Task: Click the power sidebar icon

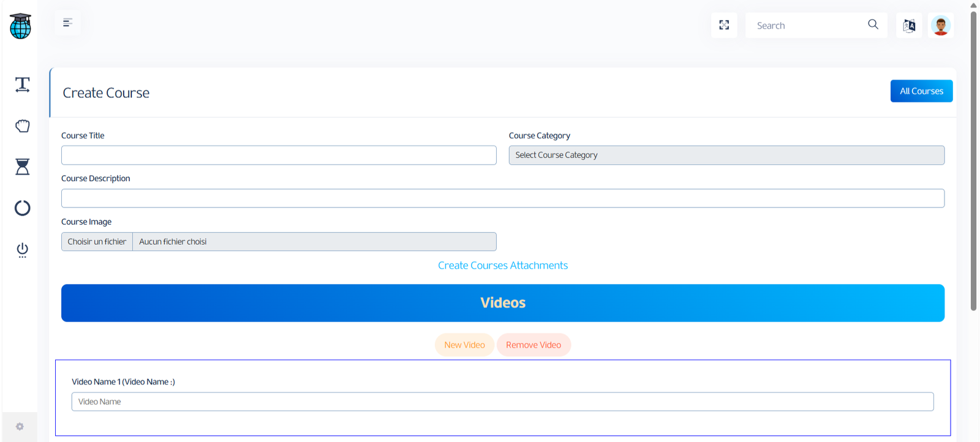Action: coord(23,250)
